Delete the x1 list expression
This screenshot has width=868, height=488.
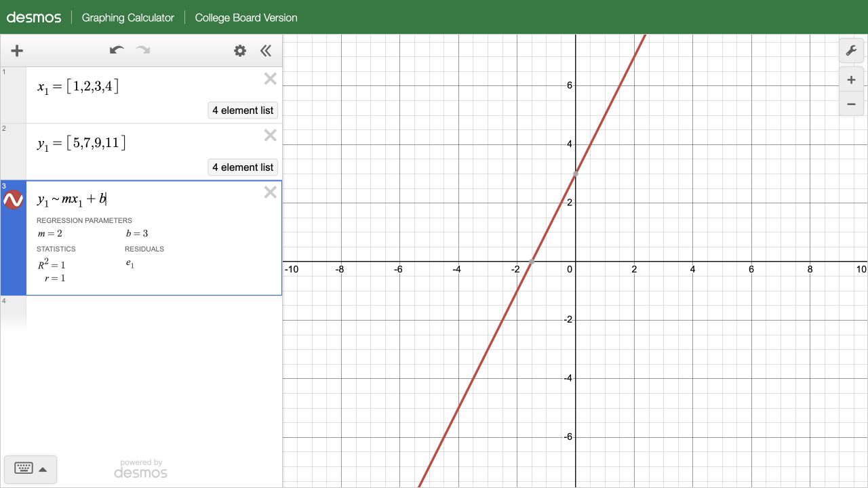(271, 79)
